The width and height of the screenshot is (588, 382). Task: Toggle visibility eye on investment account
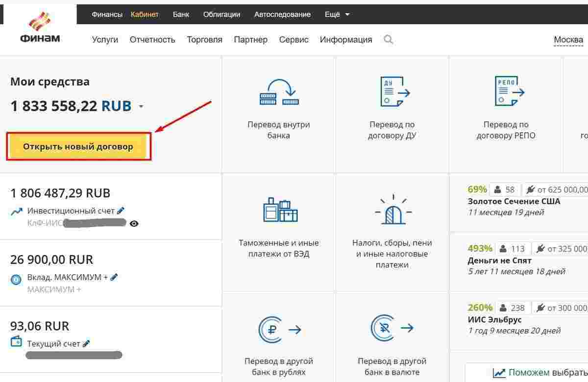[134, 223]
